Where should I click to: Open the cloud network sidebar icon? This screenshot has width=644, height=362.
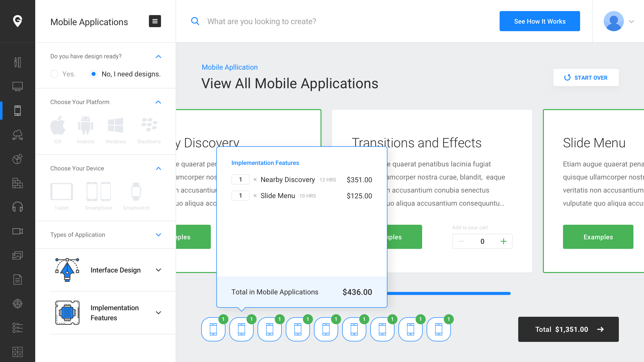click(18, 135)
